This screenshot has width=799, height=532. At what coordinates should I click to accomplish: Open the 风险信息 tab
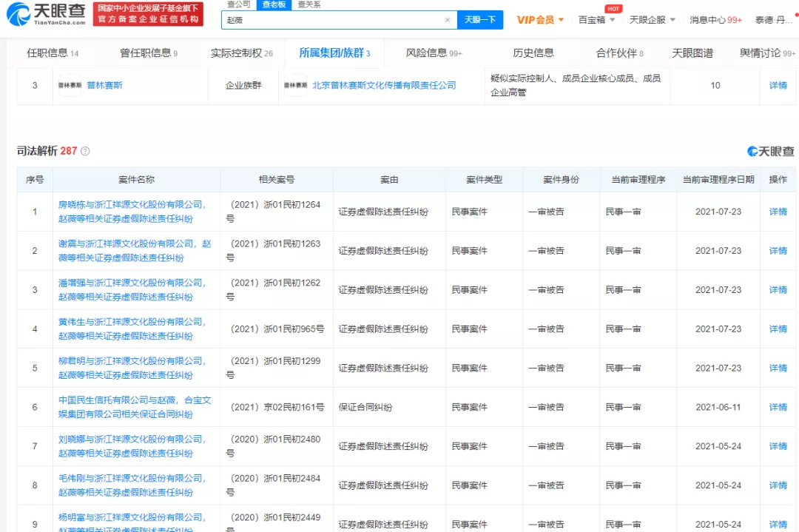click(434, 53)
